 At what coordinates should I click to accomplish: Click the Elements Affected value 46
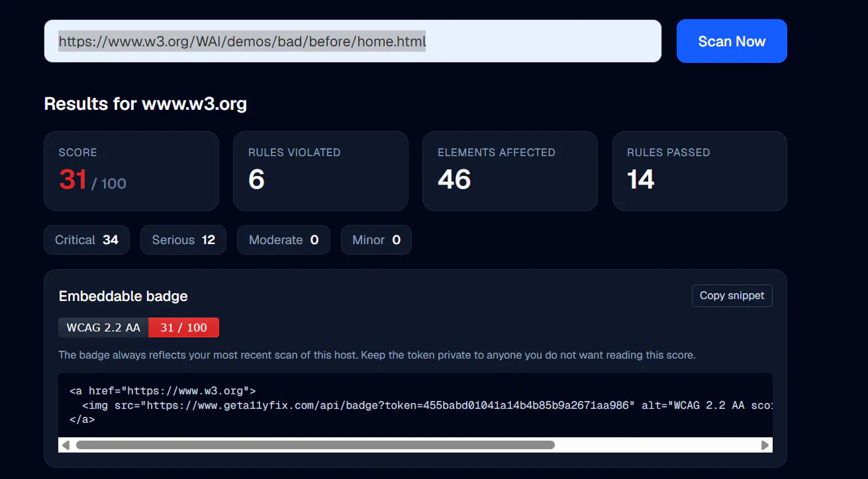pos(454,179)
